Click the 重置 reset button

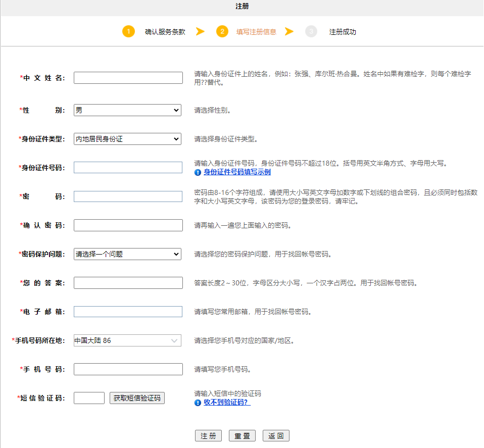click(241, 435)
